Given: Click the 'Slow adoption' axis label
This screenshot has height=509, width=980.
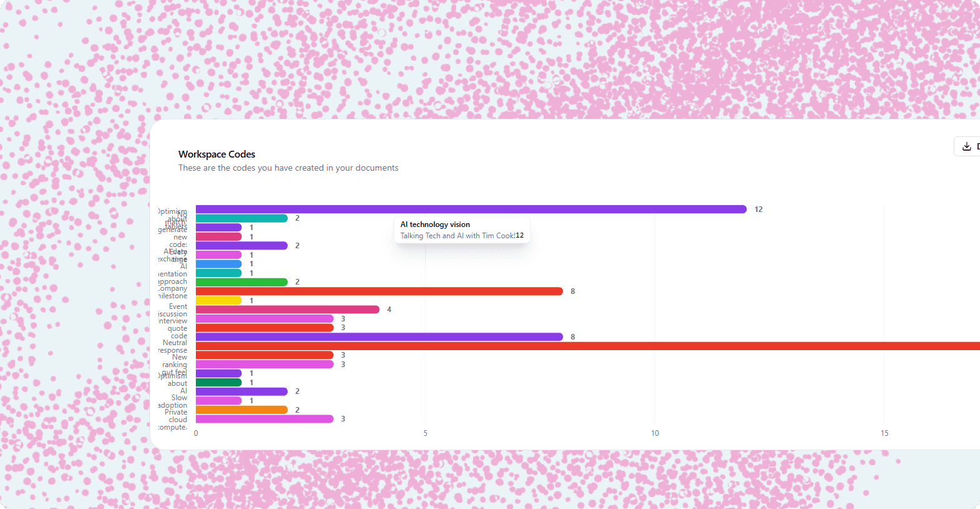Looking at the screenshot, I should [x=173, y=401].
